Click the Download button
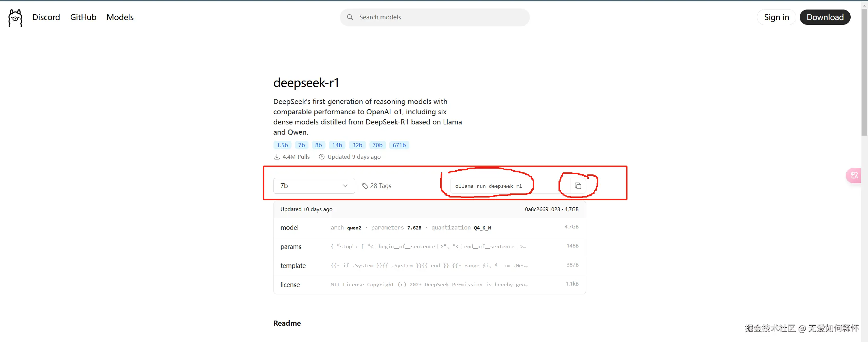Viewport: 868px width, 342px height. (x=825, y=17)
